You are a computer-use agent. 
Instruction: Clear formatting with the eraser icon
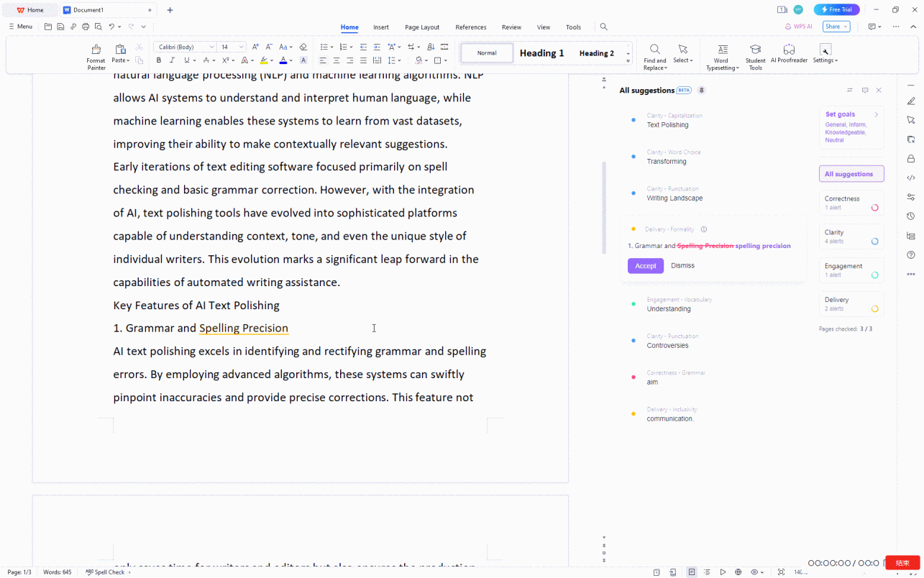[x=303, y=47]
